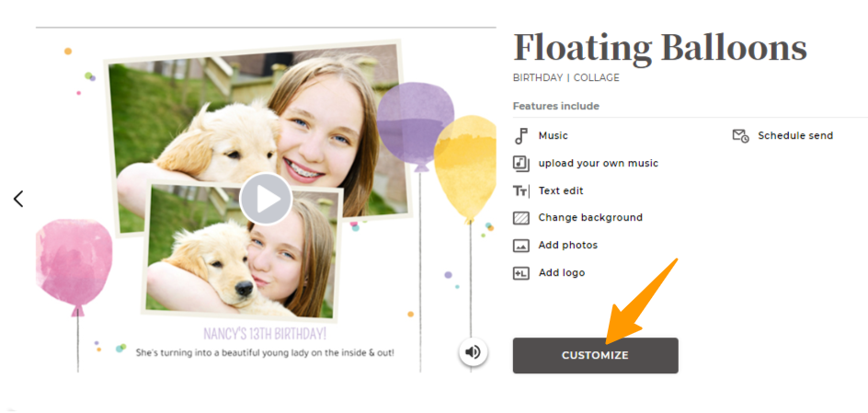Click the Change background label
This screenshot has height=413, width=868.
click(x=590, y=218)
